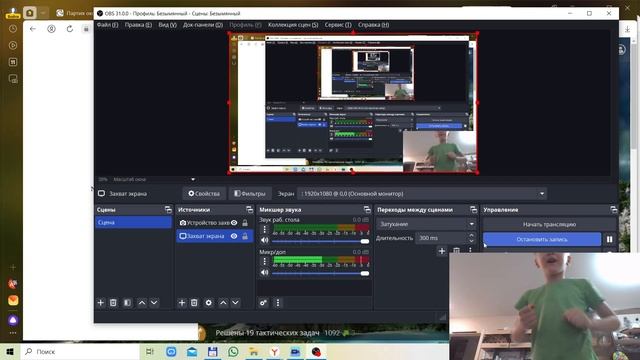Undock the Микшер звука panel
The width and height of the screenshot is (640, 360).
(367, 209)
